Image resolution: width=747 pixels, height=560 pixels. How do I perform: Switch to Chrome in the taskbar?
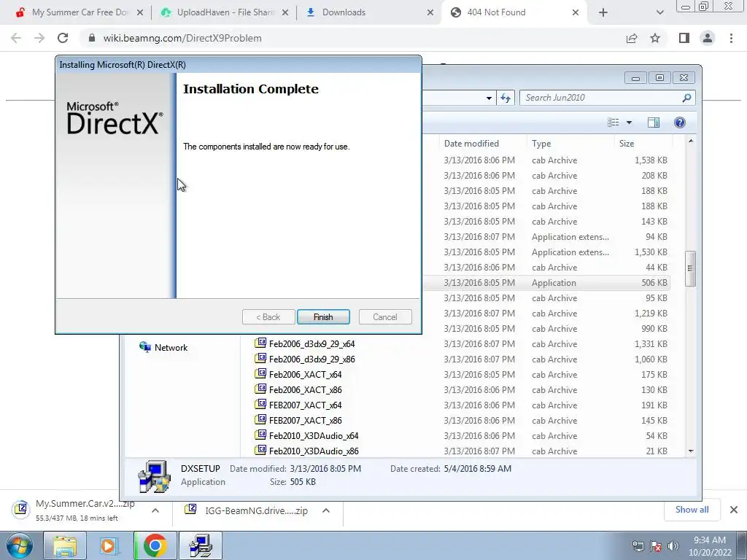click(x=155, y=545)
